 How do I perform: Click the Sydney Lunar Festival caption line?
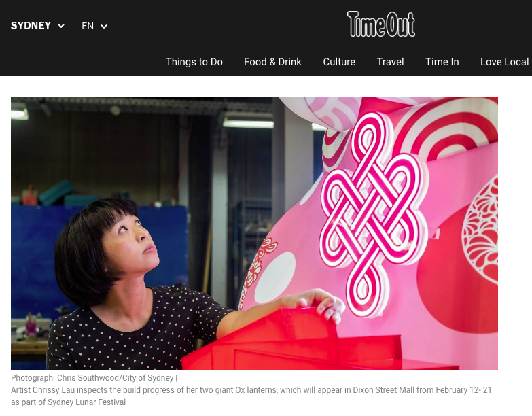pyautogui.click(x=68, y=402)
